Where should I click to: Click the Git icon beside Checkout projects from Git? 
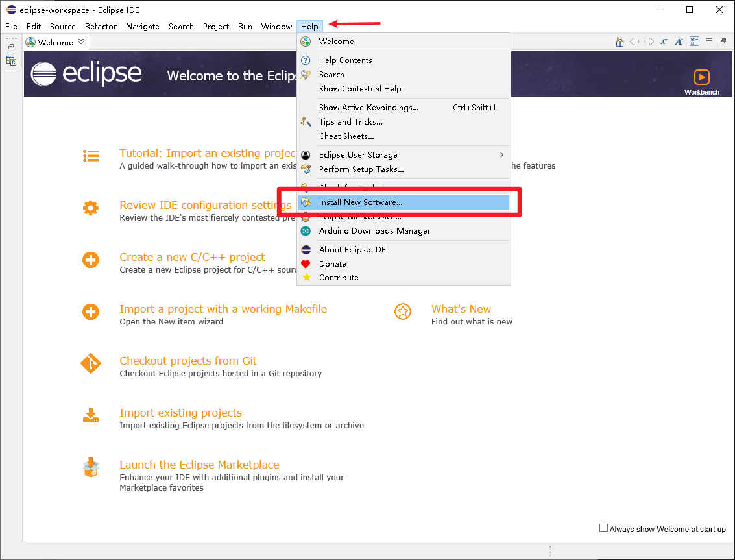(x=91, y=363)
